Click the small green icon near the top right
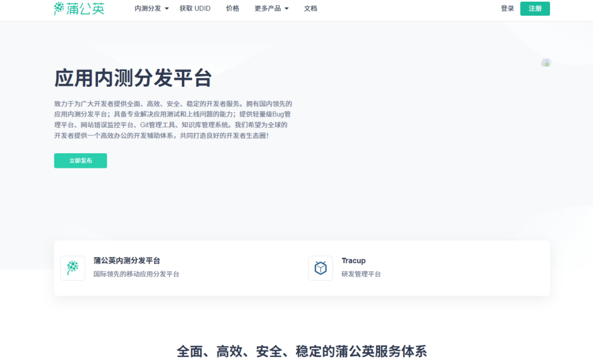The width and height of the screenshot is (593, 364). pyautogui.click(x=545, y=62)
